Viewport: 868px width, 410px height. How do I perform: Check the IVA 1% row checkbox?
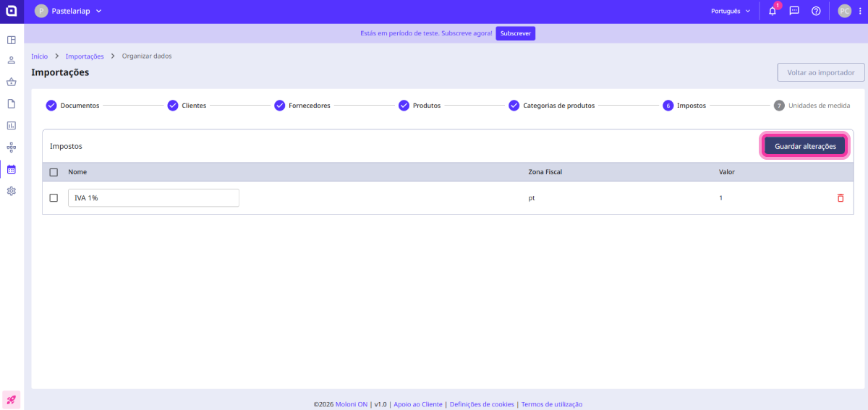click(x=54, y=198)
